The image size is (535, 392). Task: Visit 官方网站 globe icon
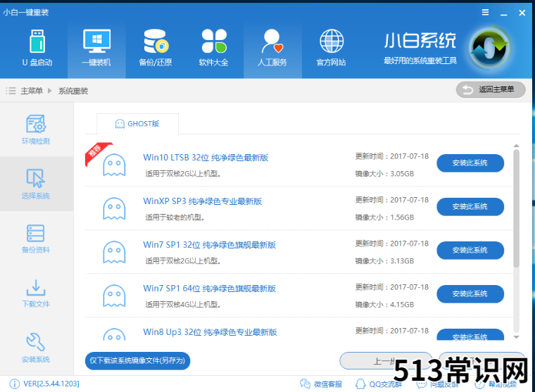click(x=331, y=48)
